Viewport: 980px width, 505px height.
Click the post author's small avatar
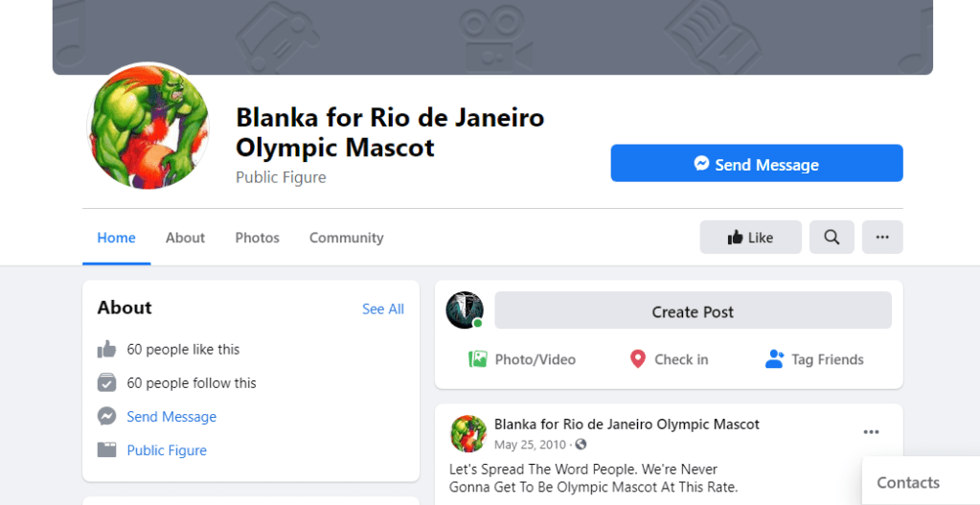click(468, 433)
